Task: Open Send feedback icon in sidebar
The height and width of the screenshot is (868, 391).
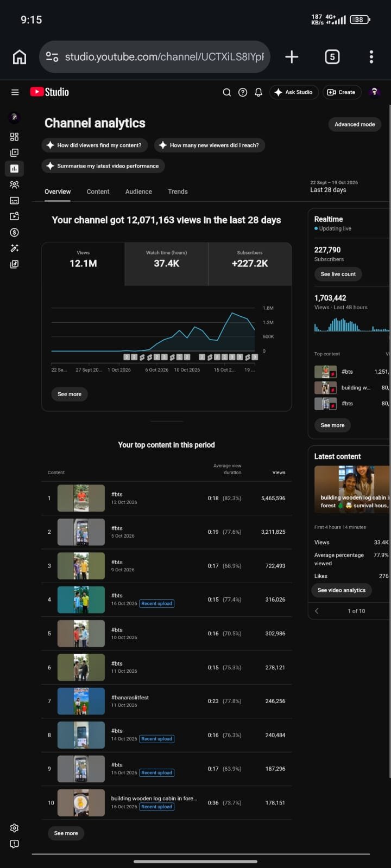Action: click(15, 844)
